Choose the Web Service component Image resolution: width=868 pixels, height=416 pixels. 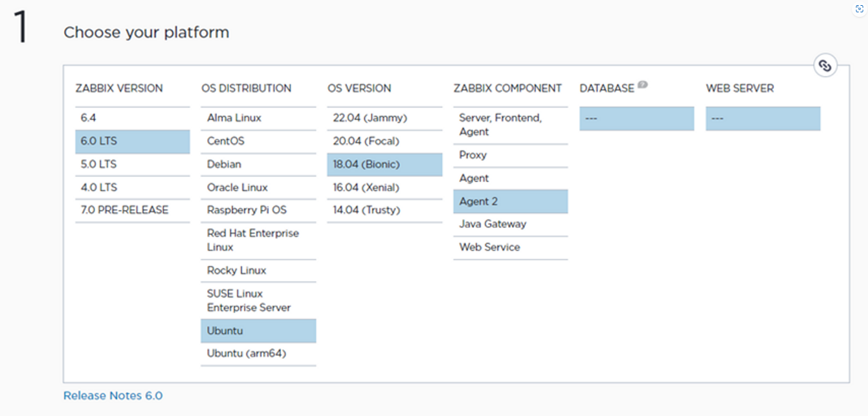(511, 248)
